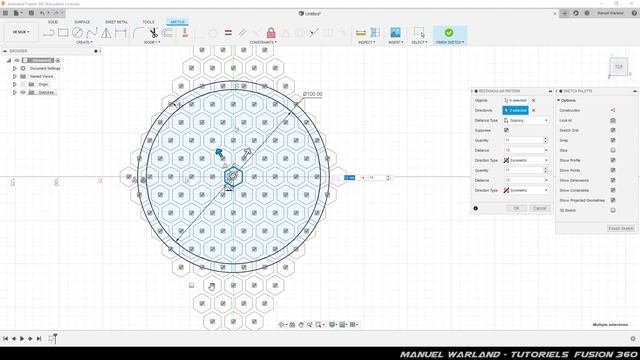Click the Look At icon in Sketch Palette
640x360 pixels.
(x=613, y=120)
